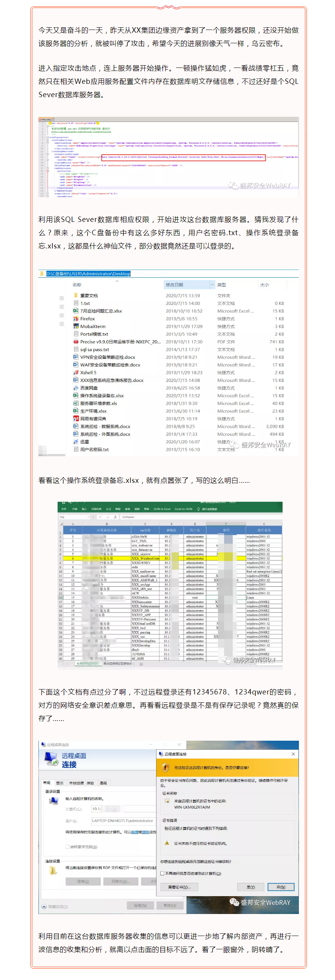Click Excel icon of 生产环境.xlsx
The width and height of the screenshot is (335, 980).
click(x=76, y=411)
